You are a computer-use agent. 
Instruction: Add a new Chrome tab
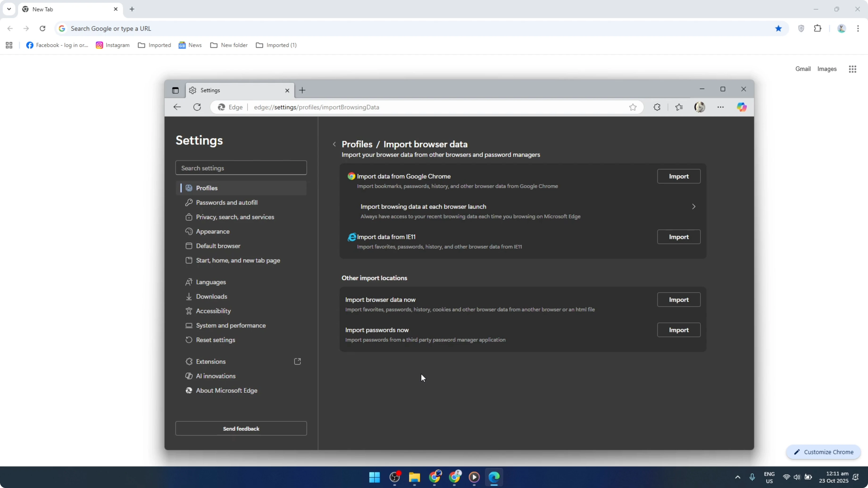coord(132,9)
